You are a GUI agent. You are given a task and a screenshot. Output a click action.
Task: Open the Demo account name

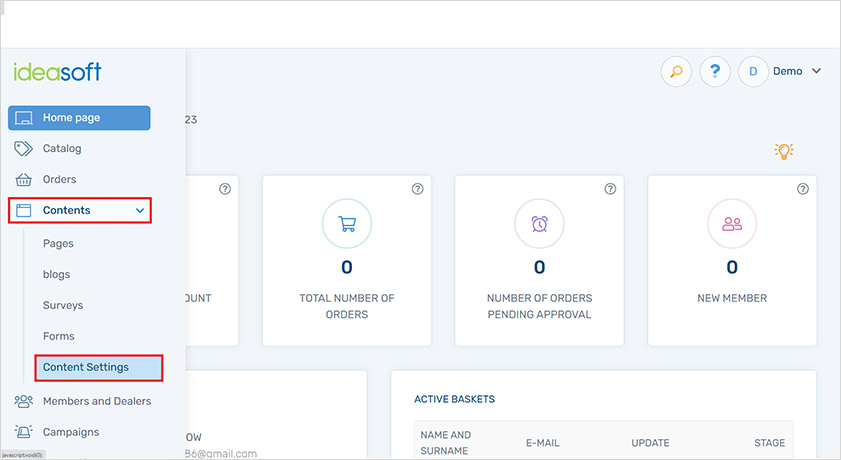click(x=787, y=71)
